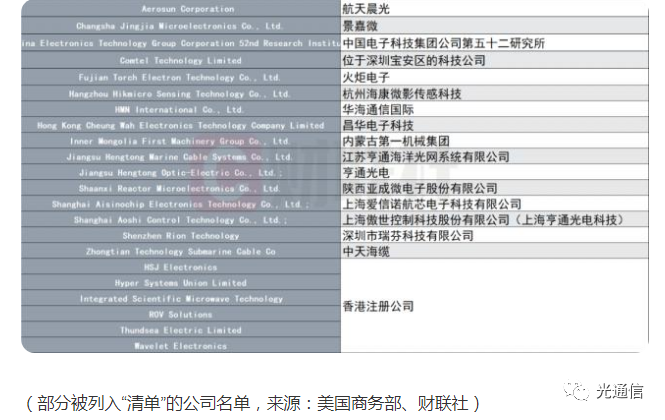Select Fujian Torch Electron Technology cell
Screen dimensions: 665x420
181,77
